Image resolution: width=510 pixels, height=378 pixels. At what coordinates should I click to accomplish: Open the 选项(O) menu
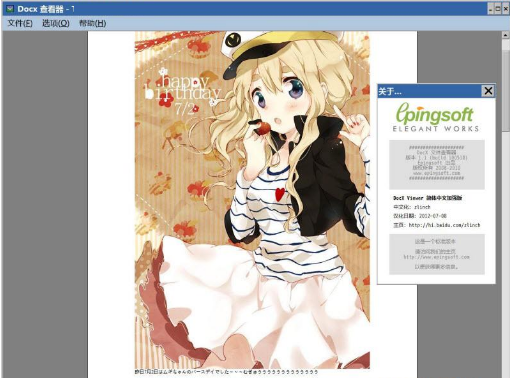point(56,23)
